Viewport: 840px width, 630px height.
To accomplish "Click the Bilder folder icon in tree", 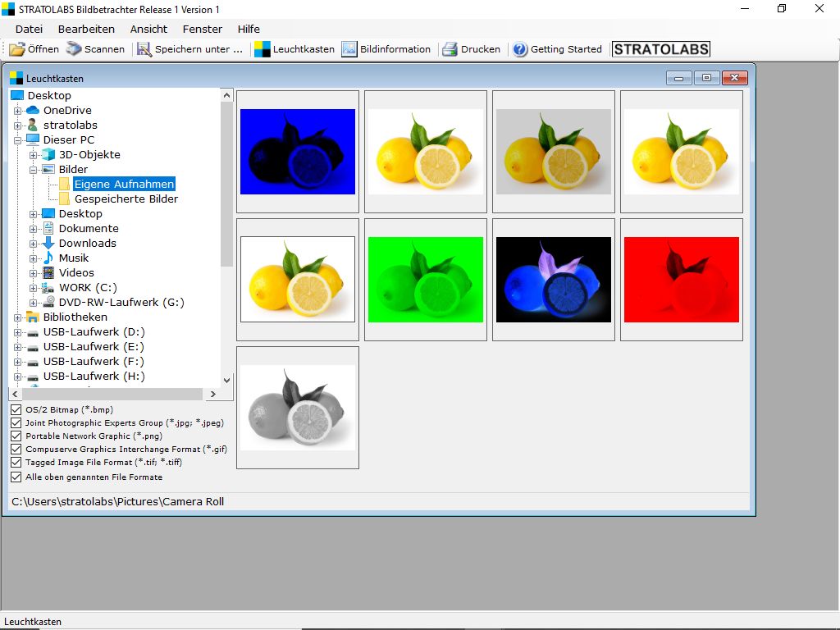I will click(48, 169).
